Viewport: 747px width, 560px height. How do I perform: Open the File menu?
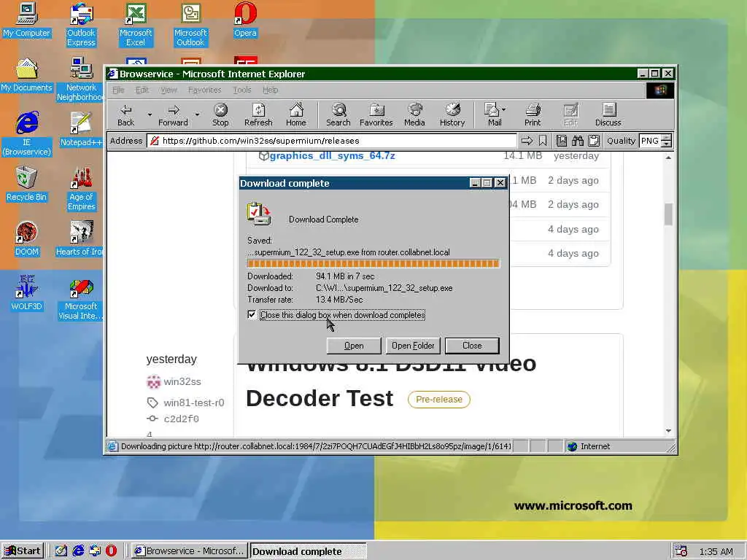pos(118,90)
